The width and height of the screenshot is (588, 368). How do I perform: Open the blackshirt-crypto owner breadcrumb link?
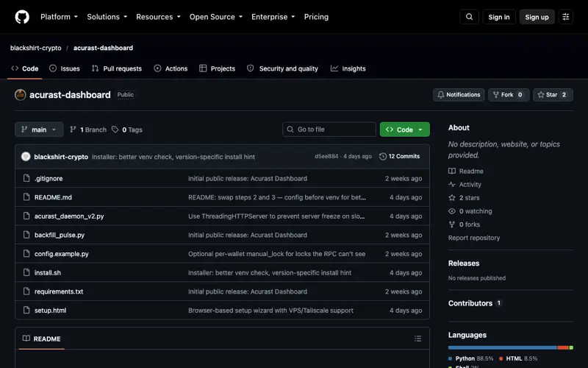click(35, 48)
